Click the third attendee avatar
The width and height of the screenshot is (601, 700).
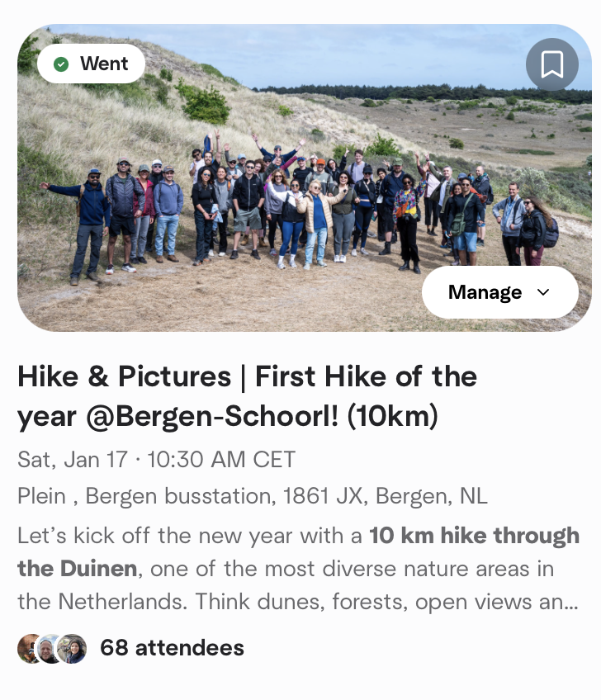[x=72, y=648]
